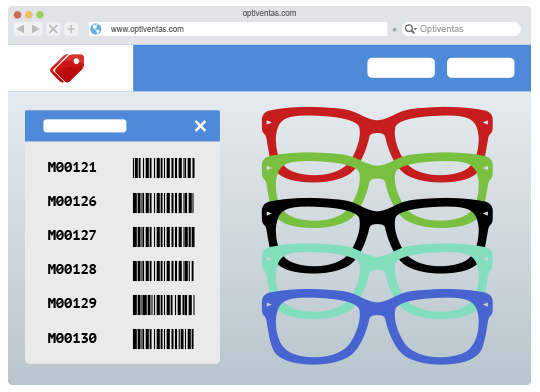Select the M00126 row barcode

pos(164,203)
